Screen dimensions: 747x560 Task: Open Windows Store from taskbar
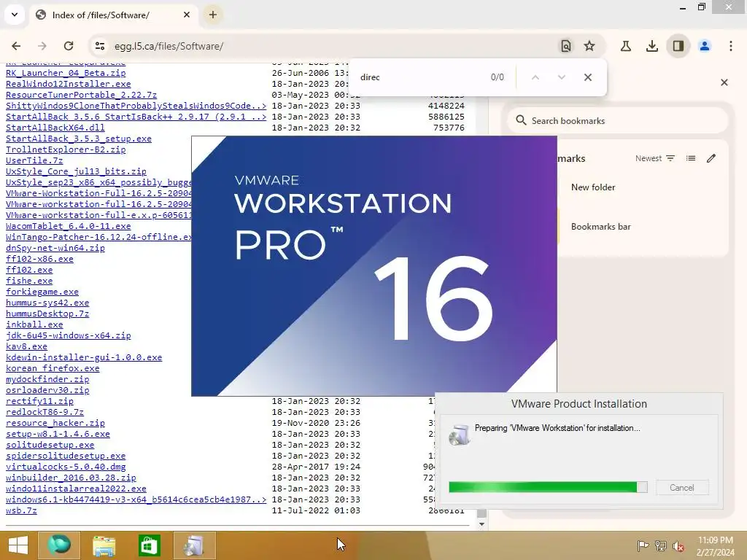pos(149,545)
